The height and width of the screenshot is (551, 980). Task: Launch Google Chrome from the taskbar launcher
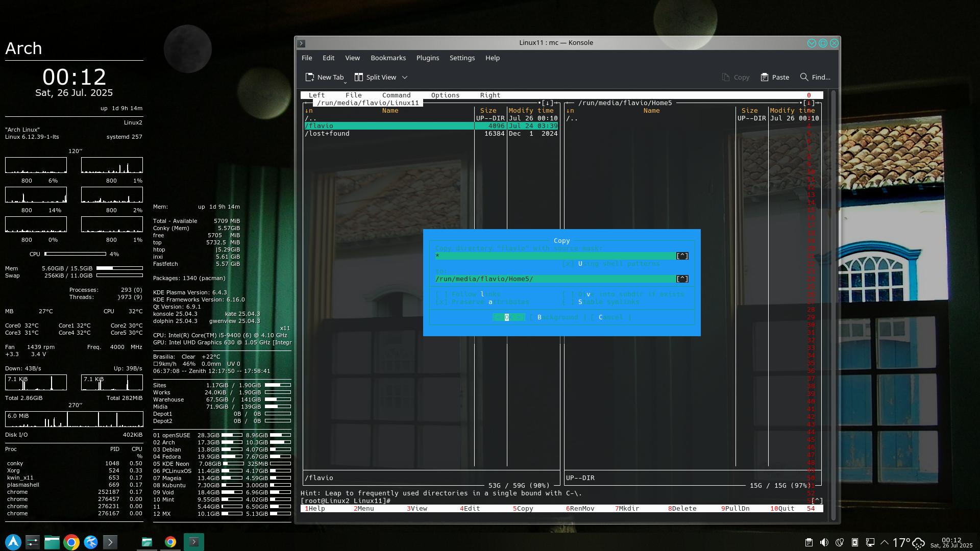tap(71, 542)
